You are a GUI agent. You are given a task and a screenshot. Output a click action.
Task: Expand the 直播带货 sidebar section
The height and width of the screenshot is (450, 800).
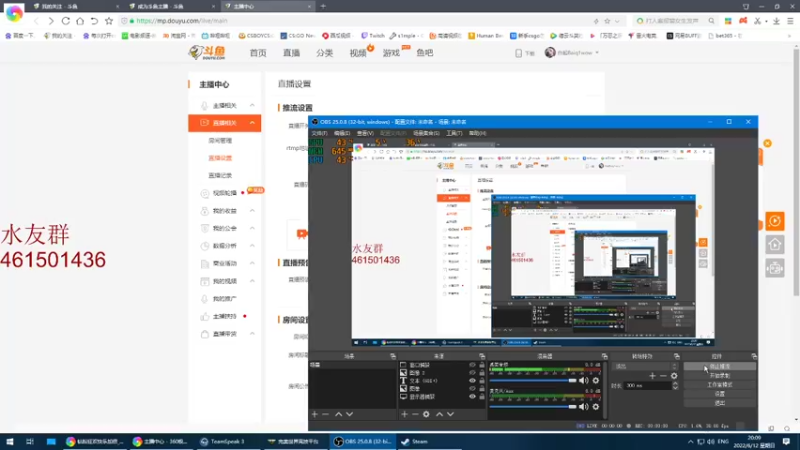(x=252, y=334)
